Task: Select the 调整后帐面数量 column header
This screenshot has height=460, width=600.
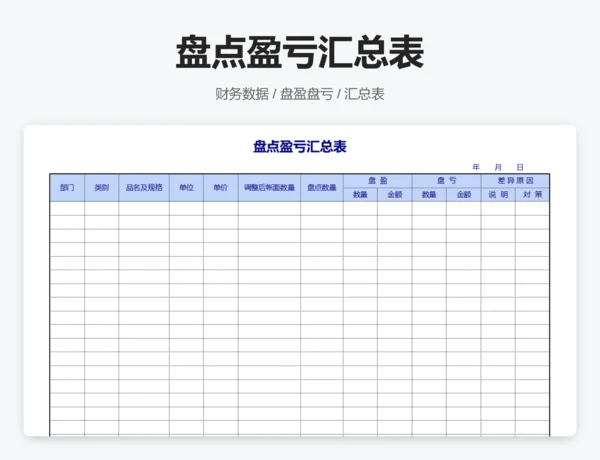Action: pos(269,188)
